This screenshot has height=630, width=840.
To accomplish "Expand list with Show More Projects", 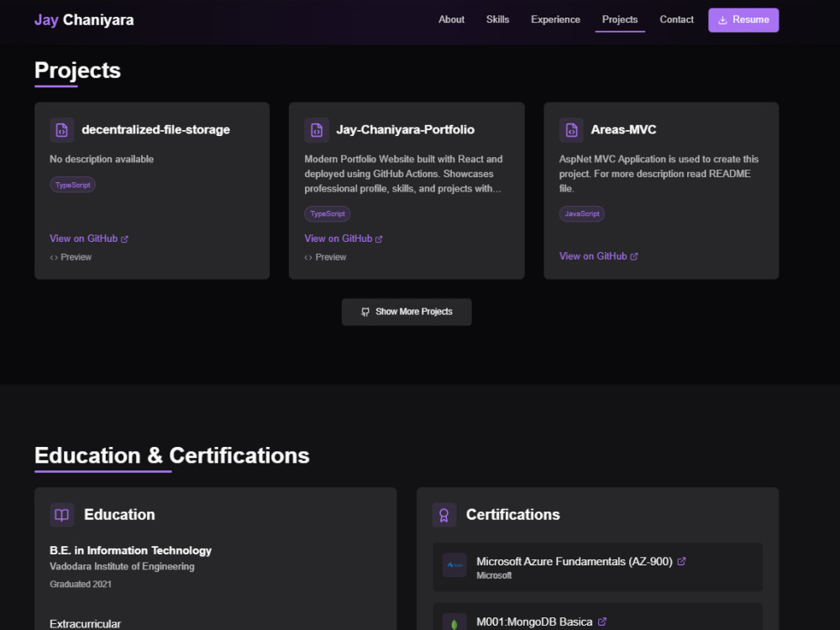I will [407, 312].
